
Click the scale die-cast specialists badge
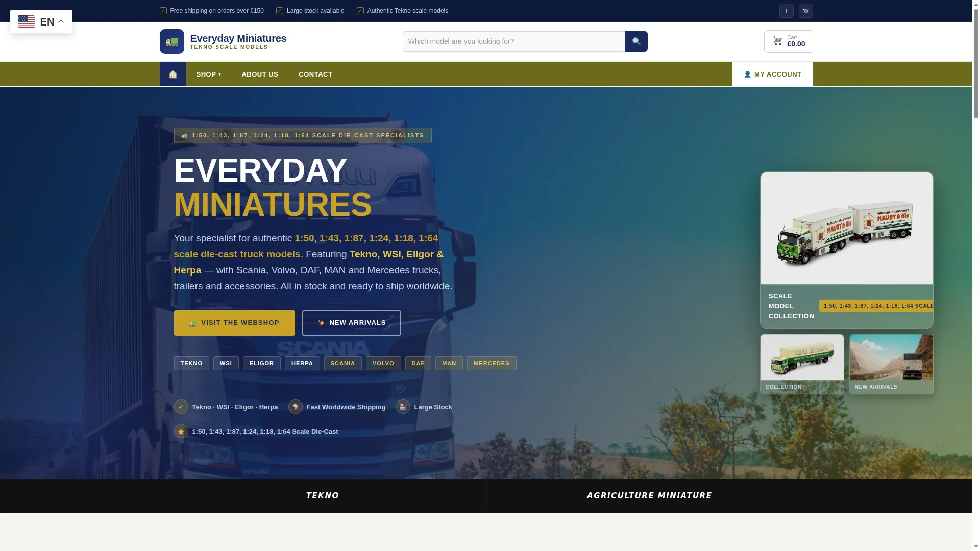click(303, 135)
